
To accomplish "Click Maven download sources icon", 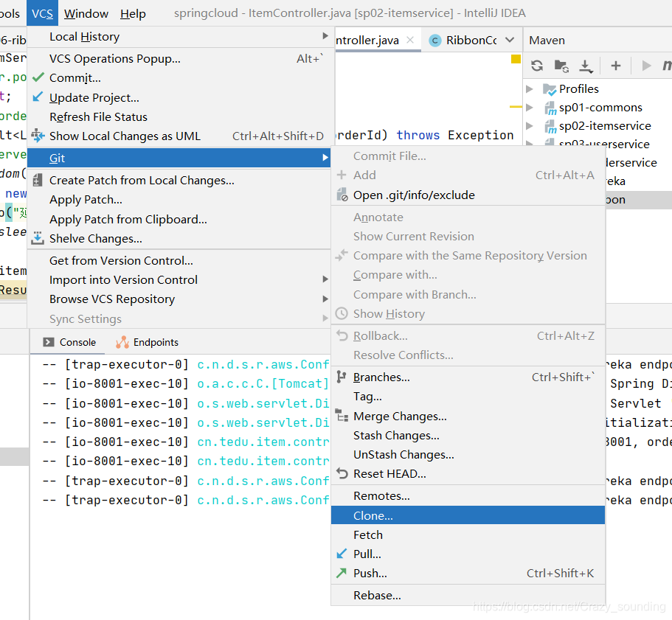I will [x=586, y=66].
